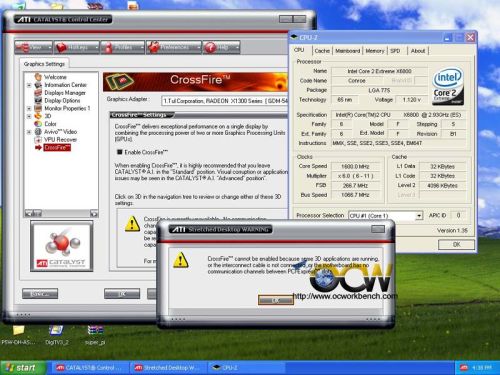Open the PSW-DH-AS folder desktop icon
500x375 pixels.
(18, 335)
